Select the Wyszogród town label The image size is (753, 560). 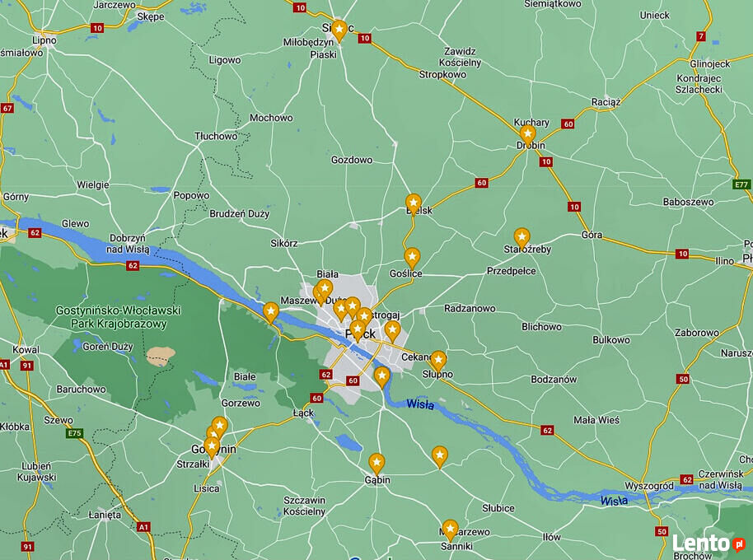pyautogui.click(x=649, y=486)
